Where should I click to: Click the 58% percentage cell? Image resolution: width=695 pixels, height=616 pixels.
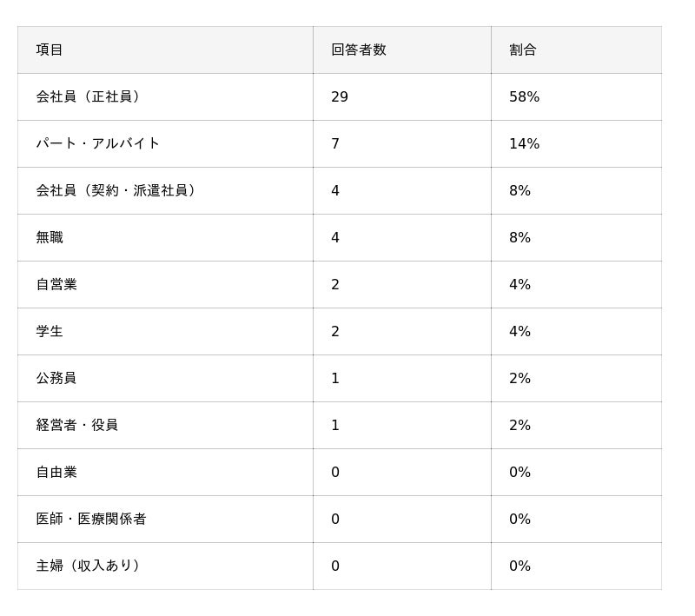[x=524, y=96]
